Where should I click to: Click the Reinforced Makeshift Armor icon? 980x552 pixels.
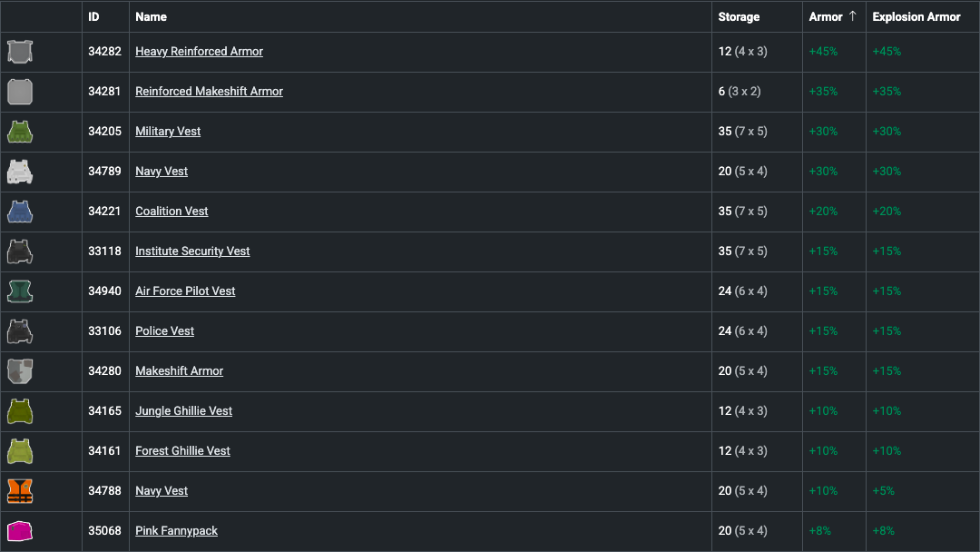point(20,92)
